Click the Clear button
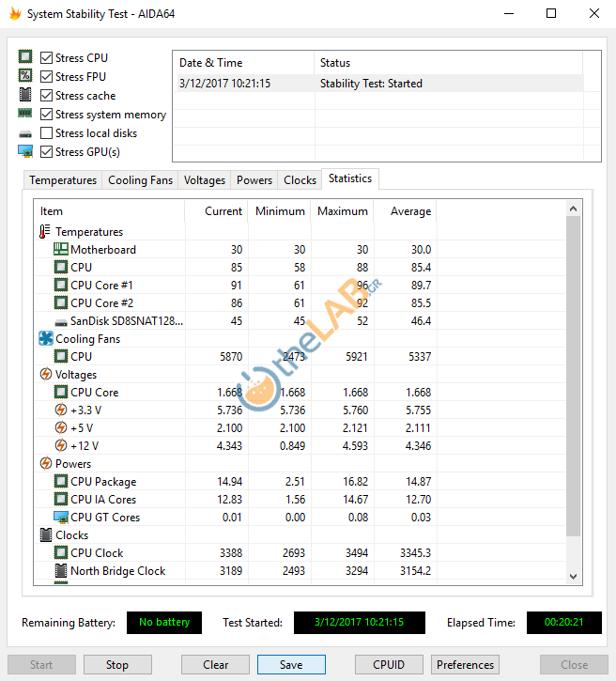This screenshot has width=616, height=681. tap(215, 664)
